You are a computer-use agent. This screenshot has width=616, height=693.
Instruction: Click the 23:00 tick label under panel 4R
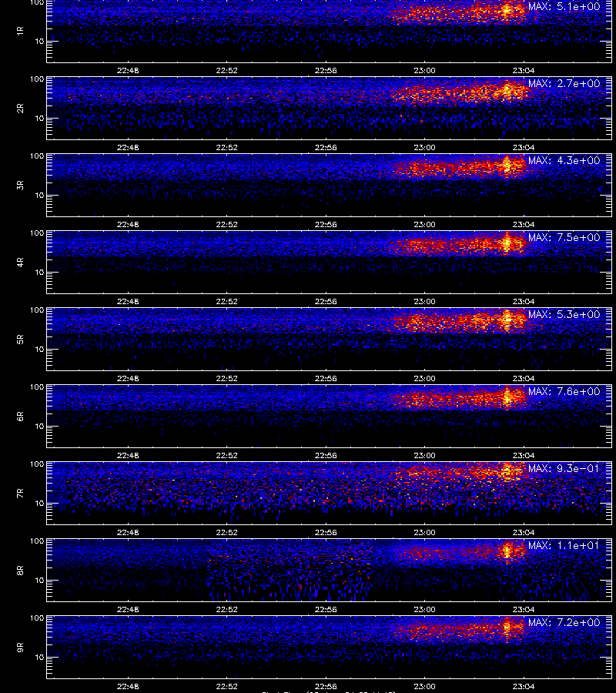tap(425, 301)
